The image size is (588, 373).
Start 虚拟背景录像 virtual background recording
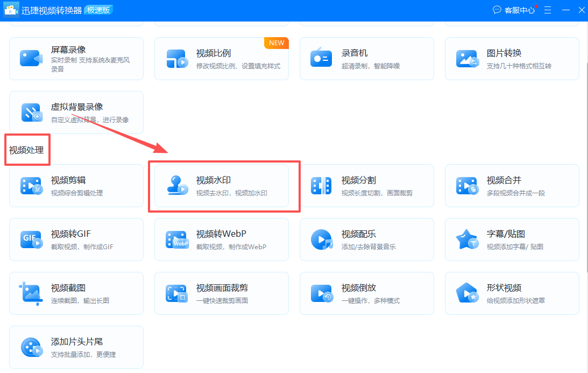76,112
